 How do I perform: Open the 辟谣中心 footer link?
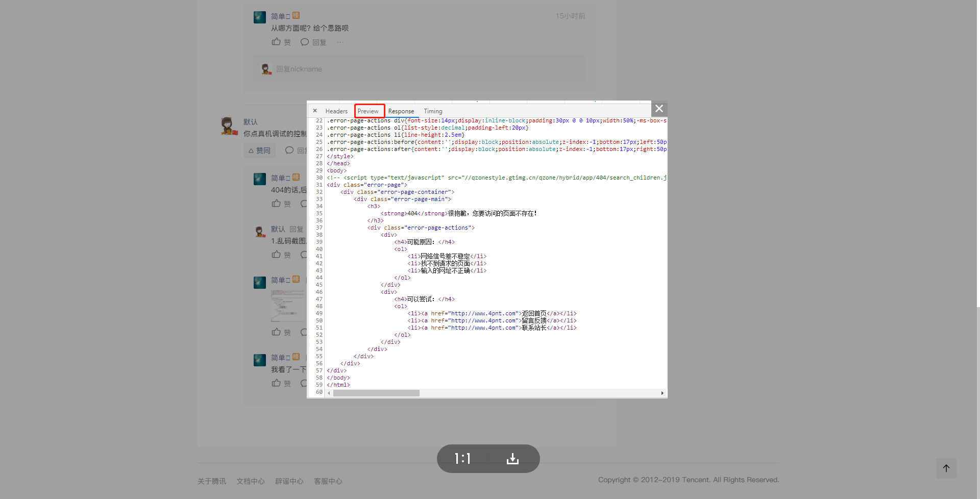point(289,481)
